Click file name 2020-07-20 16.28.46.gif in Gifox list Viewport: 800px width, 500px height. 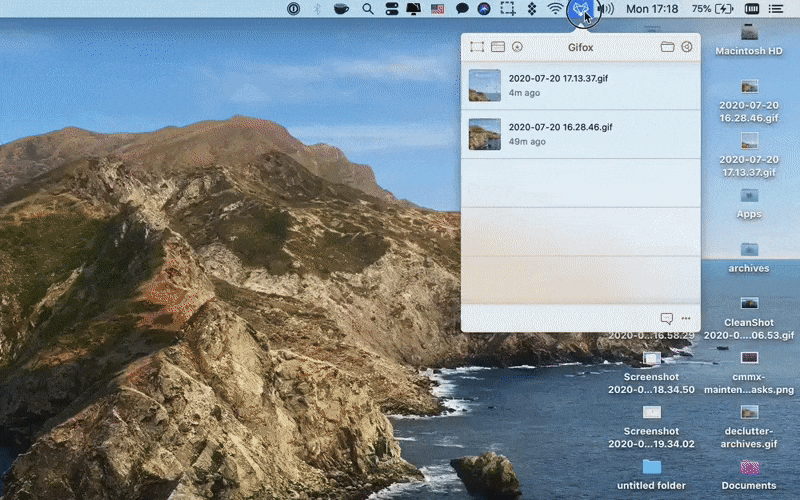pos(560,127)
